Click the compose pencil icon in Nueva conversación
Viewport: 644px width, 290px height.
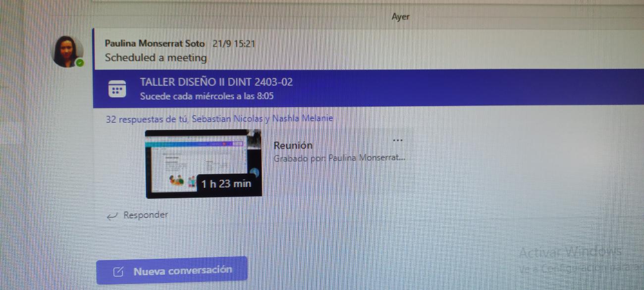tap(118, 272)
